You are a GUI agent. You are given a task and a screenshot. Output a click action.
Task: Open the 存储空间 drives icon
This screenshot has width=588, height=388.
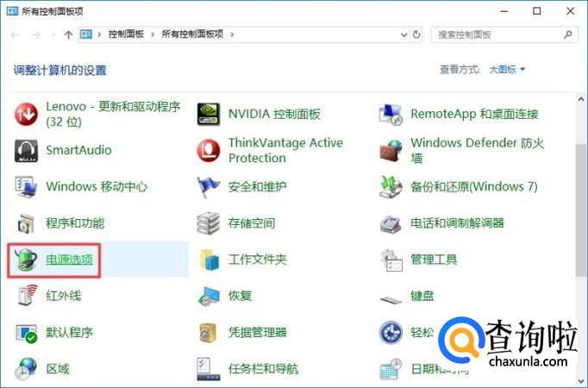tap(209, 223)
